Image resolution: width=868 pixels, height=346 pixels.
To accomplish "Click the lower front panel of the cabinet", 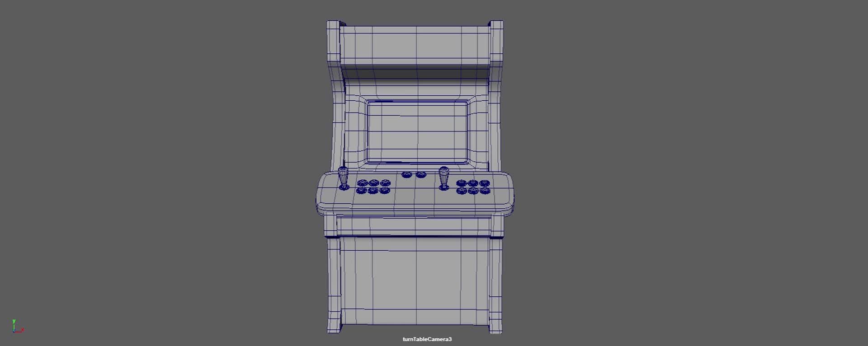I will [415, 280].
